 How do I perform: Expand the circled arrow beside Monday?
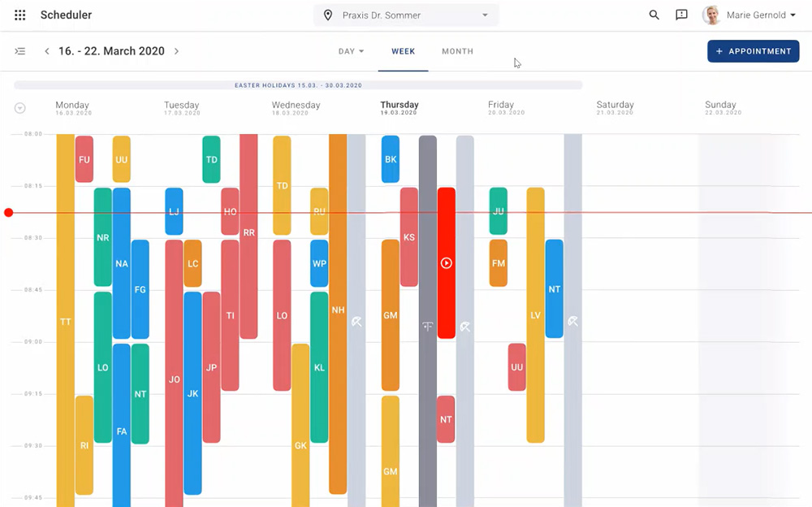tap(20, 108)
